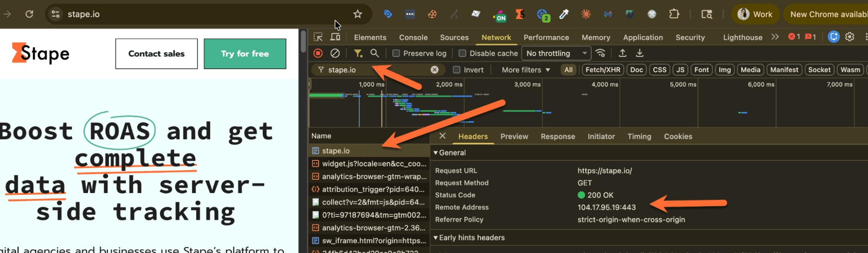The image size is (868, 253).
Task: Click the page vertical scrollbar thumb
Action: tap(304, 41)
